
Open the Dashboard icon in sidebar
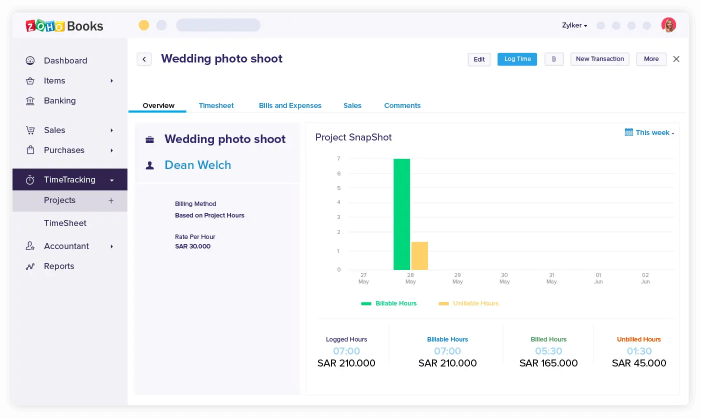(31, 61)
